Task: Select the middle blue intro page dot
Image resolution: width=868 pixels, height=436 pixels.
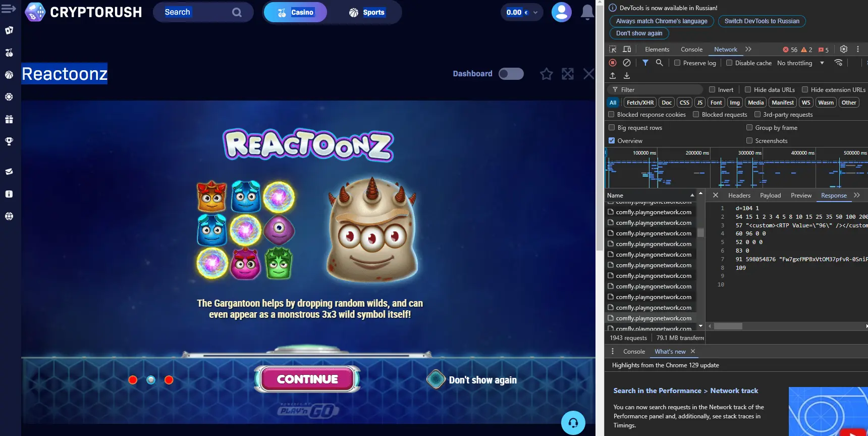Action: (x=151, y=380)
